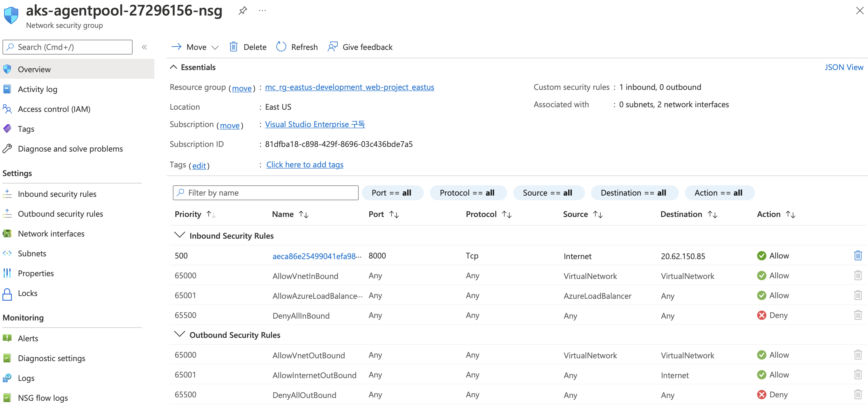Open NSG flow logs from sidebar
The height and width of the screenshot is (411, 868).
tap(42, 398)
